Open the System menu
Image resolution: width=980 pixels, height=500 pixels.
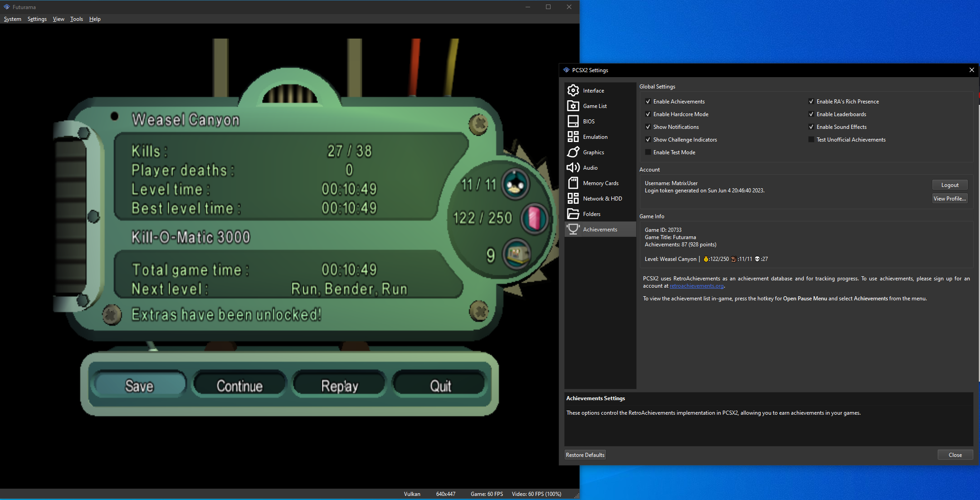click(x=13, y=19)
